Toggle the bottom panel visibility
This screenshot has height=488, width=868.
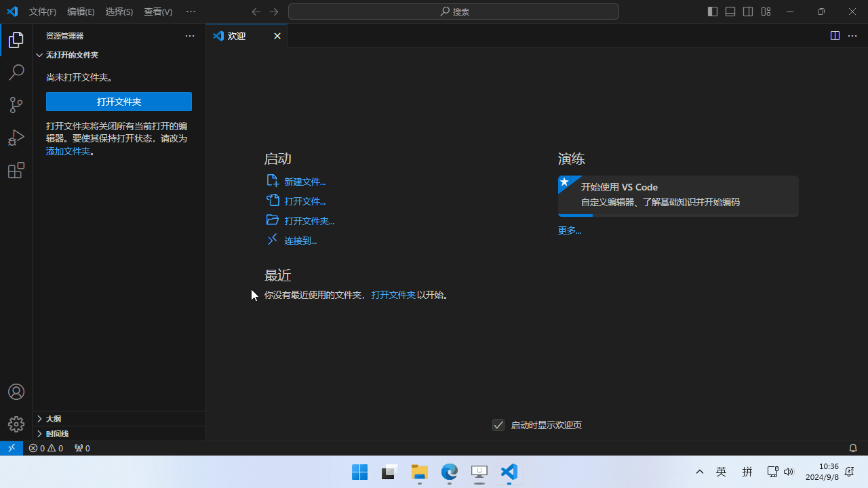pyautogui.click(x=730, y=12)
